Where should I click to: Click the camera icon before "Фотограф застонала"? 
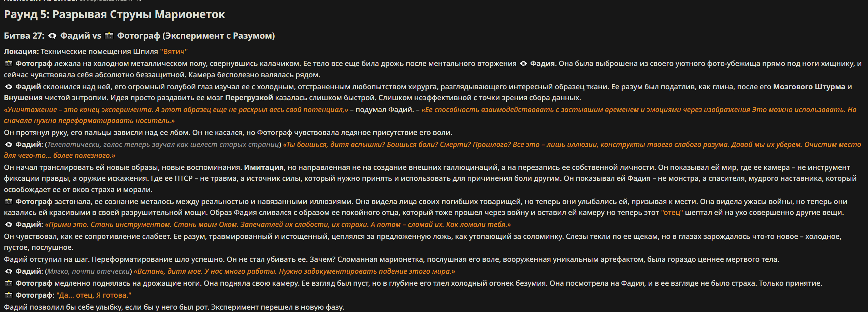pos(9,202)
